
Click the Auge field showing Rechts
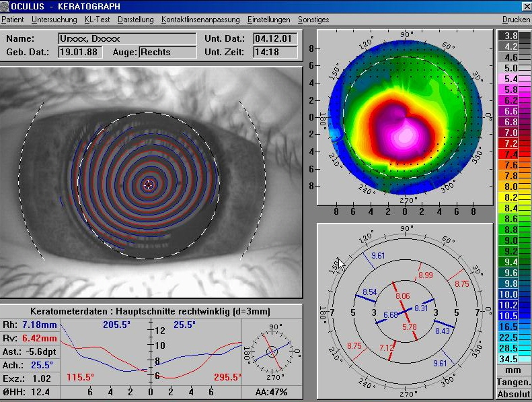(x=167, y=52)
